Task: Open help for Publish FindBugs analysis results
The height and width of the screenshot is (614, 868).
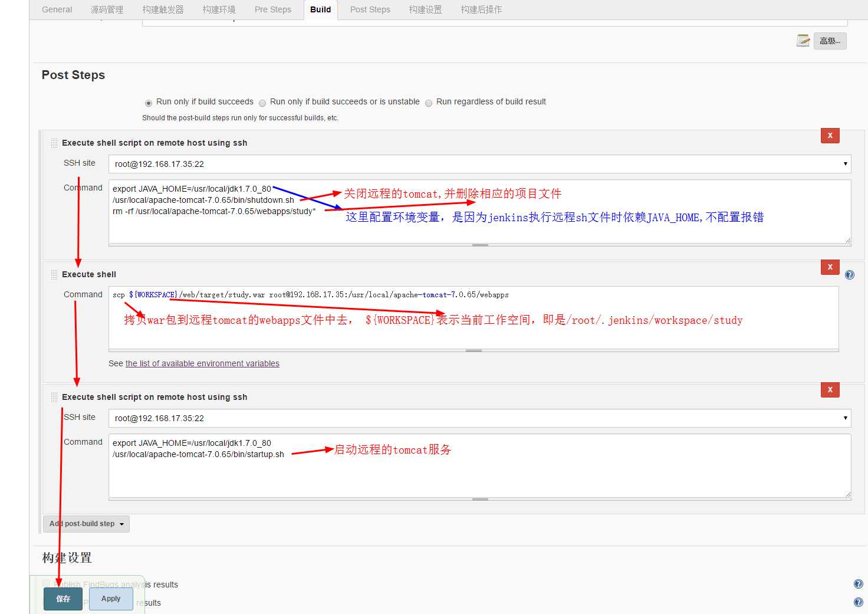Action: coord(859,584)
